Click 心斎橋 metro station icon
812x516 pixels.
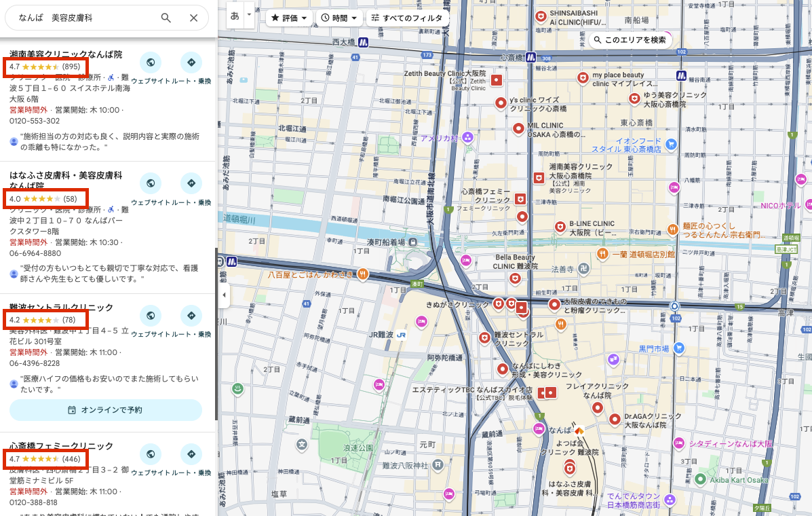[530, 58]
